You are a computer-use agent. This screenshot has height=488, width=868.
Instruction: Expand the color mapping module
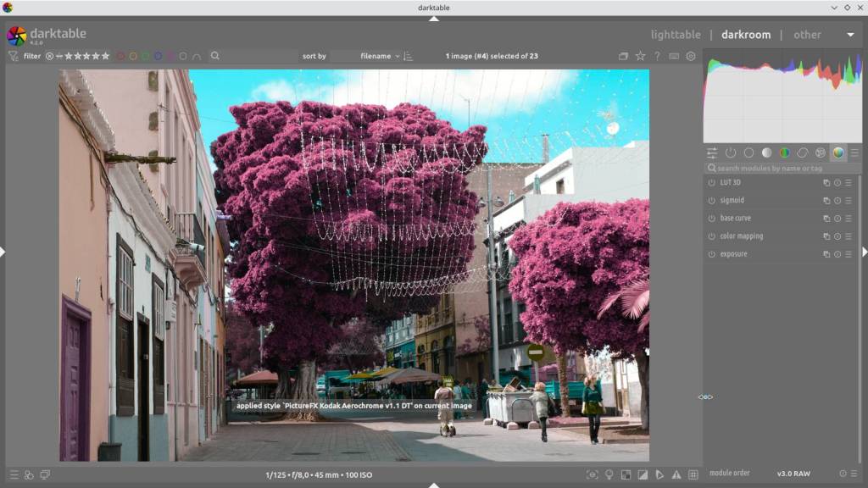tap(741, 236)
